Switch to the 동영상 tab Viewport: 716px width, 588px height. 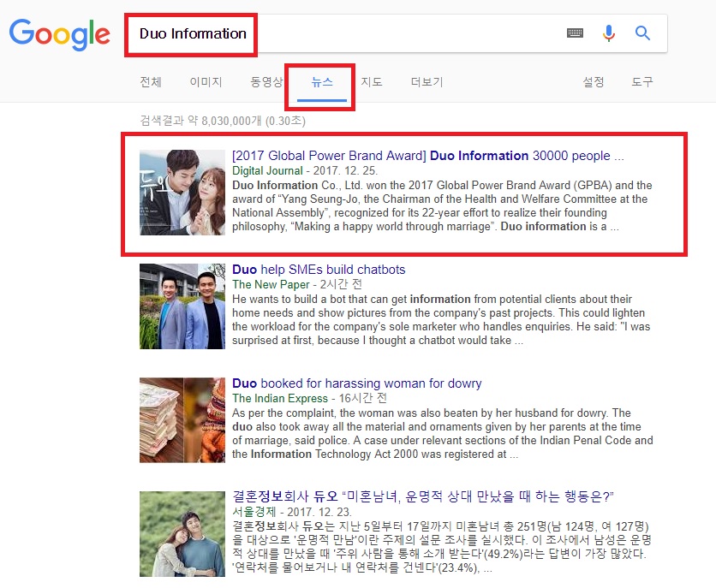266,81
